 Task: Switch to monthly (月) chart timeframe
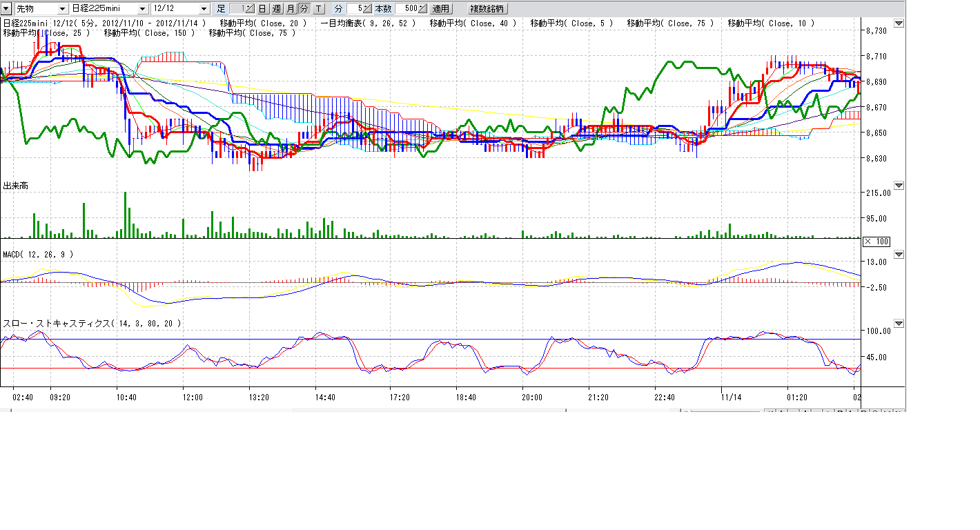tap(291, 9)
